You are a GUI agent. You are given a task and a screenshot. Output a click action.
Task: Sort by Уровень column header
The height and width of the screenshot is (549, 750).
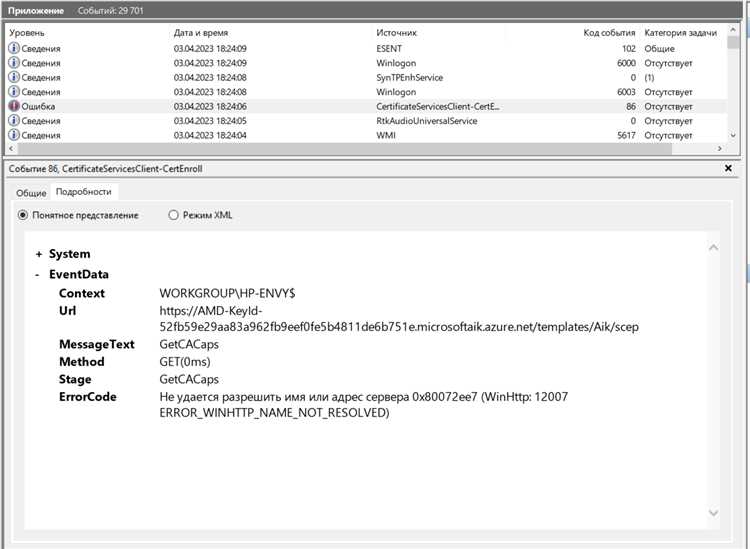click(x=27, y=33)
